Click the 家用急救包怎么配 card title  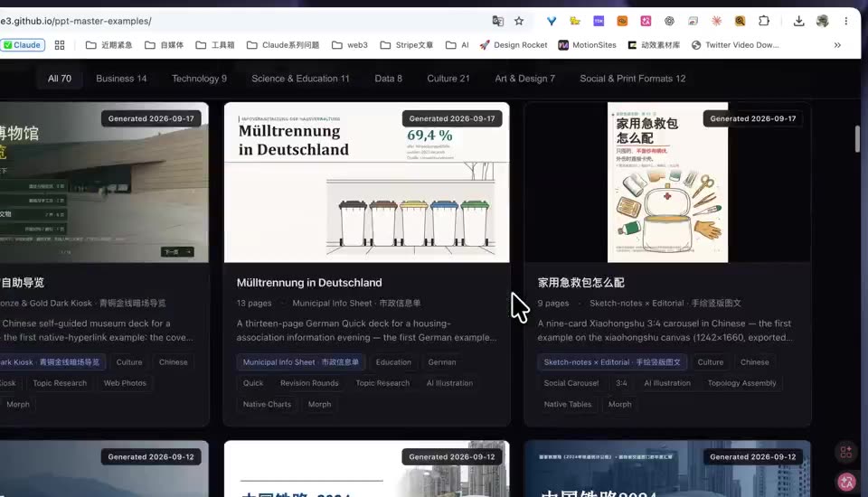pos(580,283)
